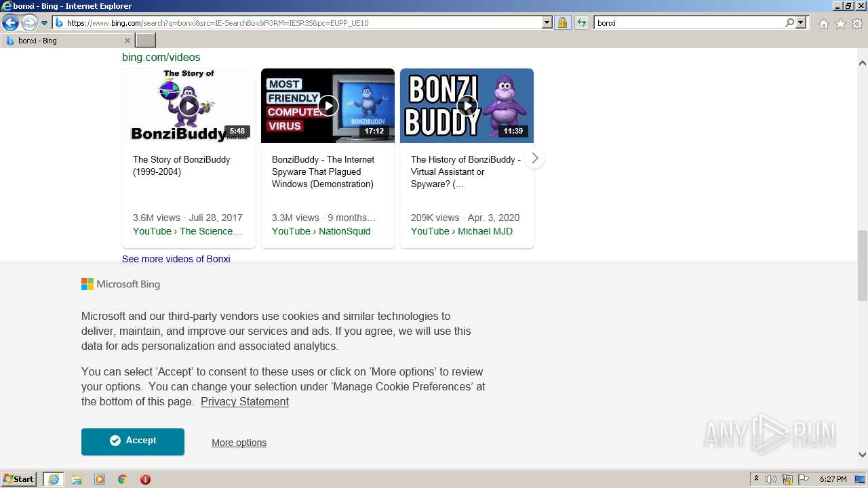Screen dimensions: 868x488
Task: Click the Microsoft Bing logo
Action: 121,284
